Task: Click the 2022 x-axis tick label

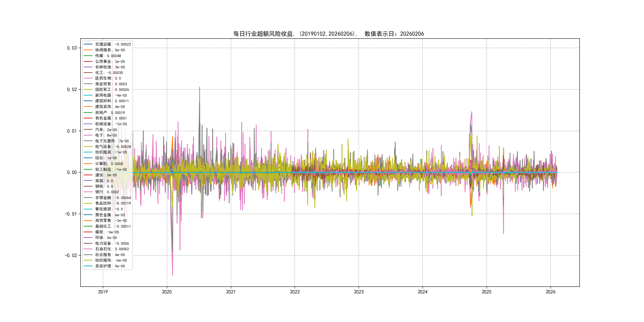Action: tap(295, 292)
